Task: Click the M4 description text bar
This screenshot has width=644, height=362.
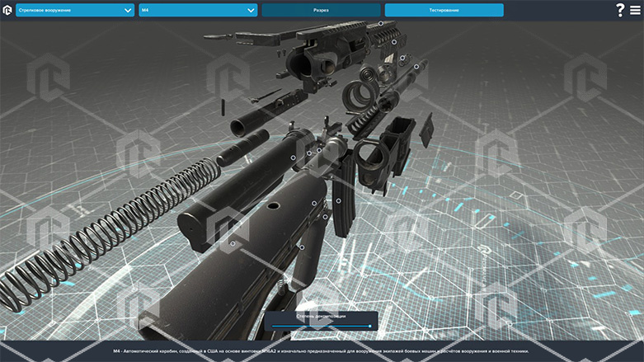Action: (322, 350)
